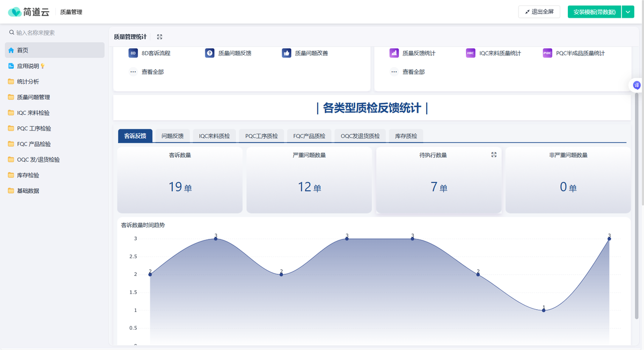Click the 退出全屏 button
Screen dimensions: 644x350
click(539, 12)
